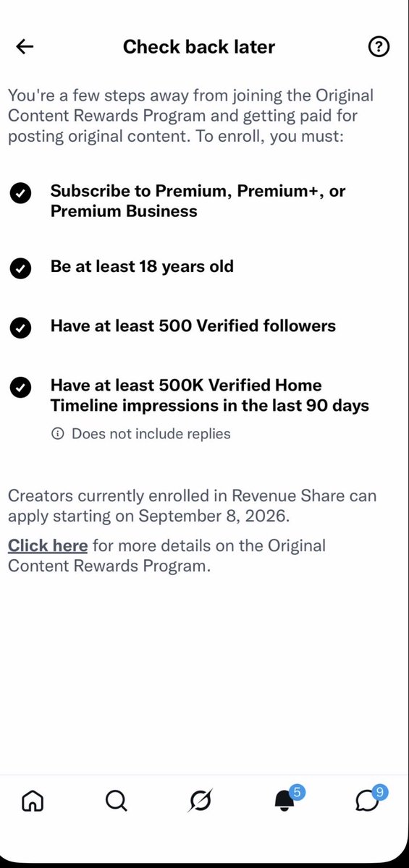Screen dimensions: 409x868
Task: Open Messages via the chat bubble icon
Action: coord(368,801)
